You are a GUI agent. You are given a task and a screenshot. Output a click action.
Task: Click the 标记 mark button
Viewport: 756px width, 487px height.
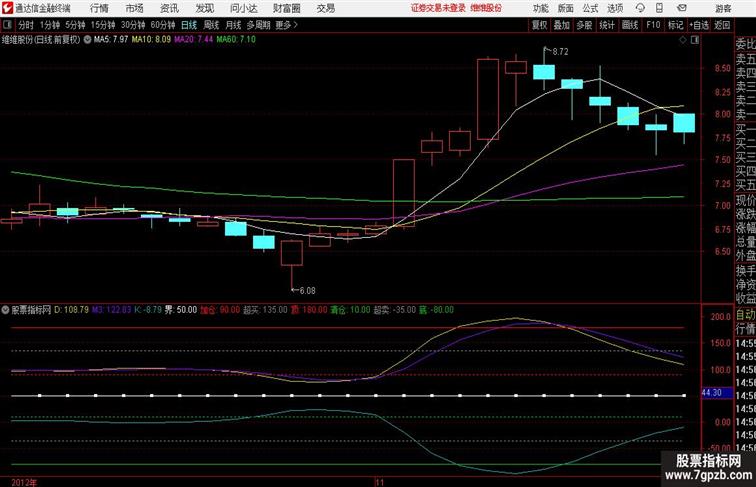[675, 25]
